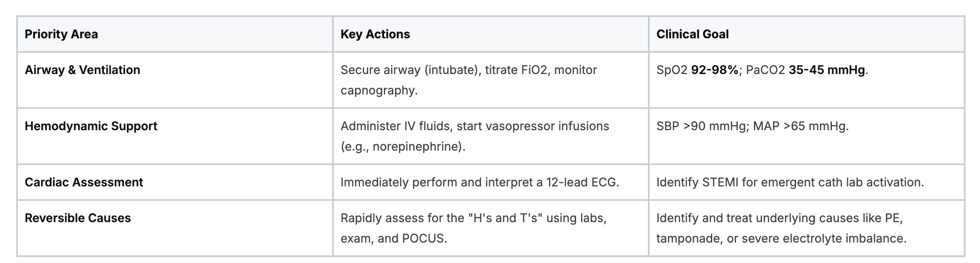The height and width of the screenshot is (263, 980).
Task: Click the word capnography
Action: pos(377,90)
